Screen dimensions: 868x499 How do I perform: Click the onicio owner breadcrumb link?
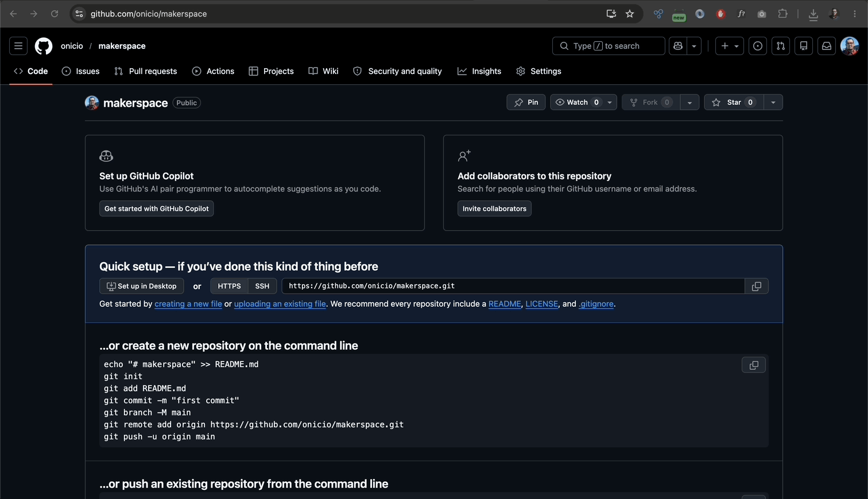[x=72, y=46]
